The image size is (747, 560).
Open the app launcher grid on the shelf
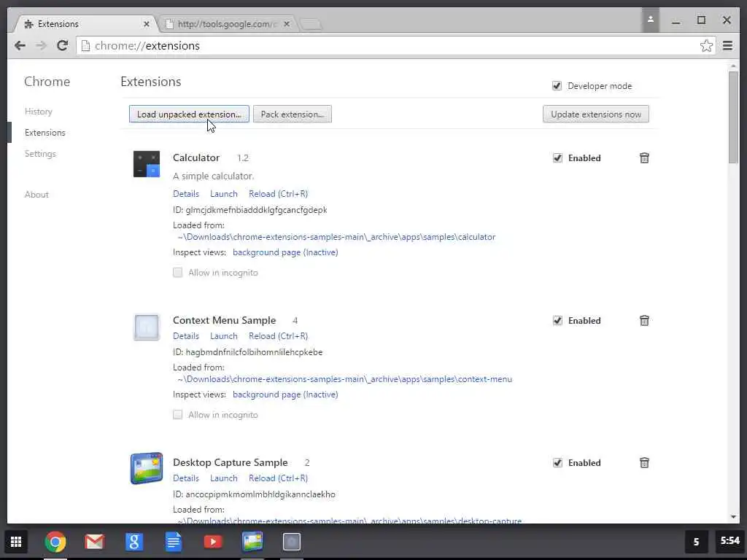[16, 542]
